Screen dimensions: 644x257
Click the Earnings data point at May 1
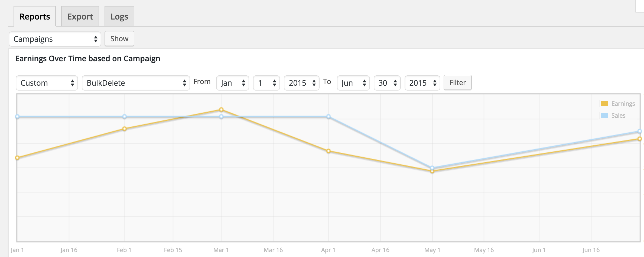pos(432,171)
